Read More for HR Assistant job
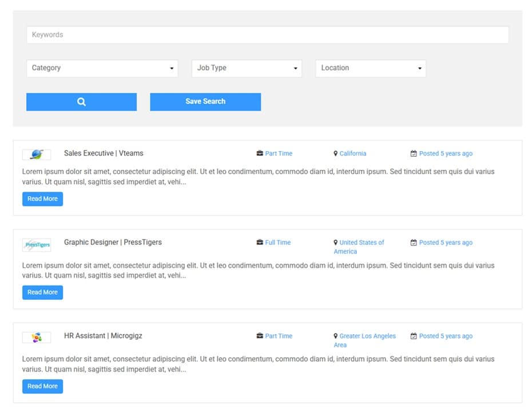Image resolution: width=532 pixels, height=412 pixels. (x=42, y=386)
